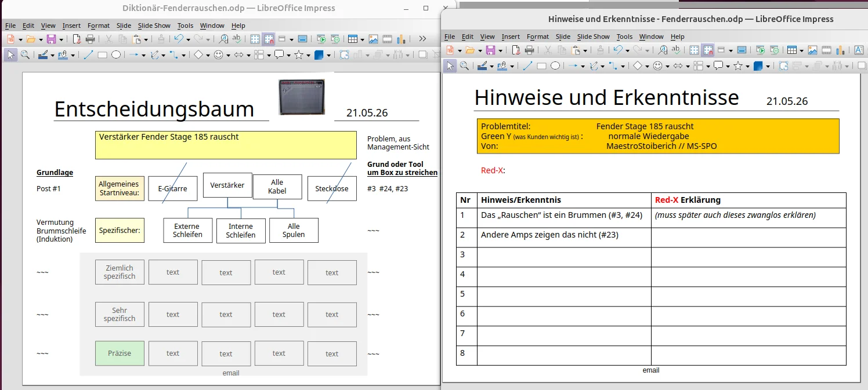Insert audio or video in Hinweise und Erkenntnisse window
The width and height of the screenshot is (868, 390).
826,50
